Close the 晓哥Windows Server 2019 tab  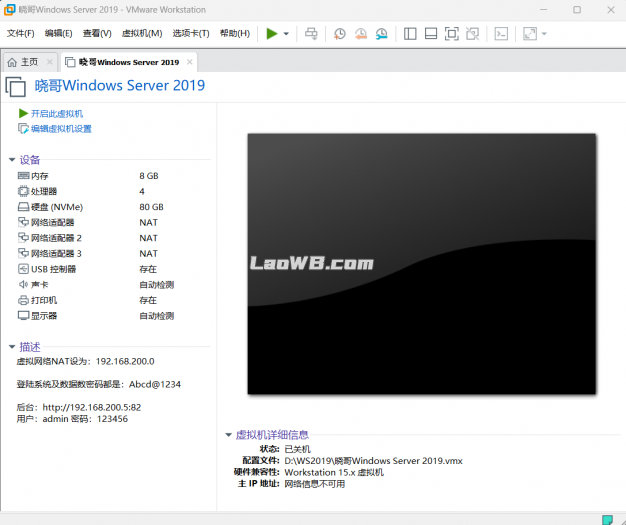(x=190, y=62)
